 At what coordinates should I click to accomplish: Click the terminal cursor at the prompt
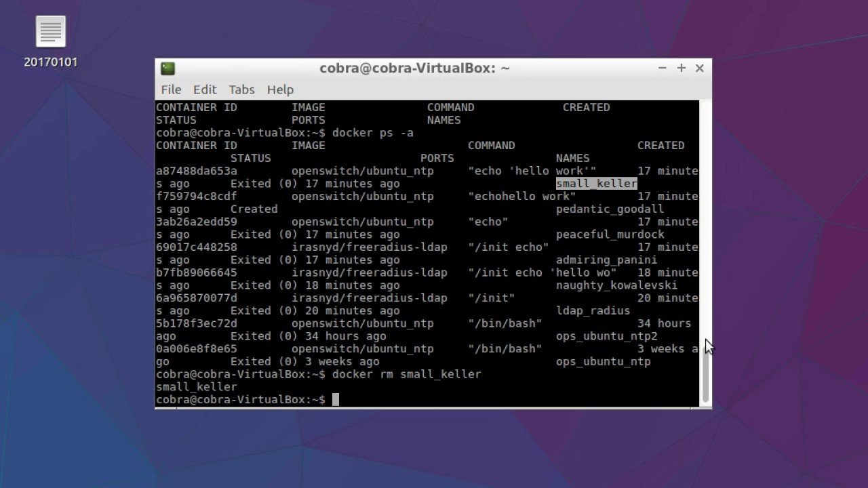tap(336, 400)
